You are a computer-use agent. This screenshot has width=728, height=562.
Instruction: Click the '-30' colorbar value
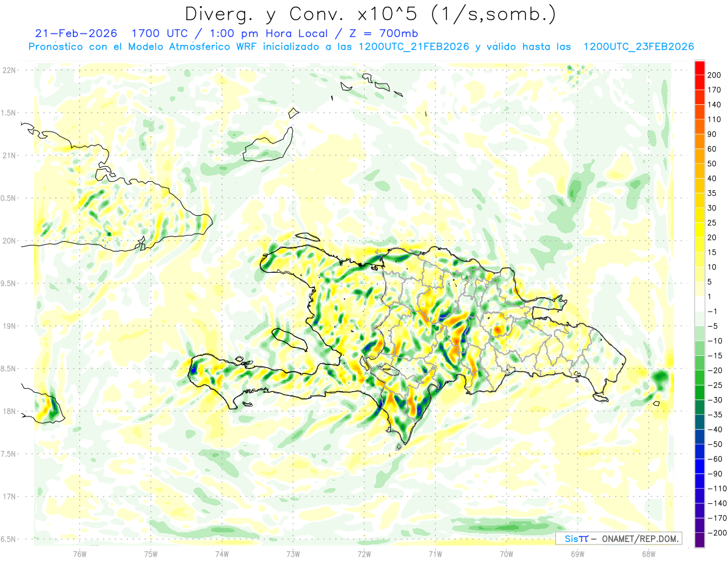[x=715, y=400]
